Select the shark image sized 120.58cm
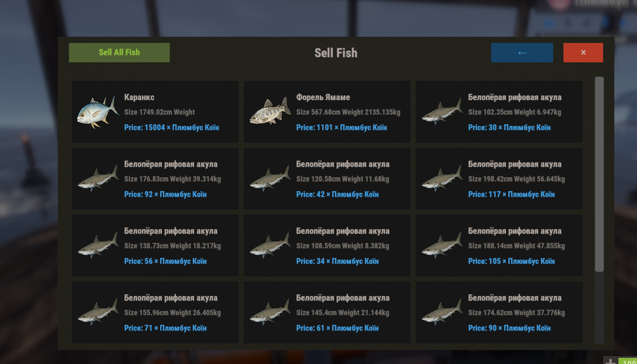Screen dimensions: 637x364 tap(270, 178)
